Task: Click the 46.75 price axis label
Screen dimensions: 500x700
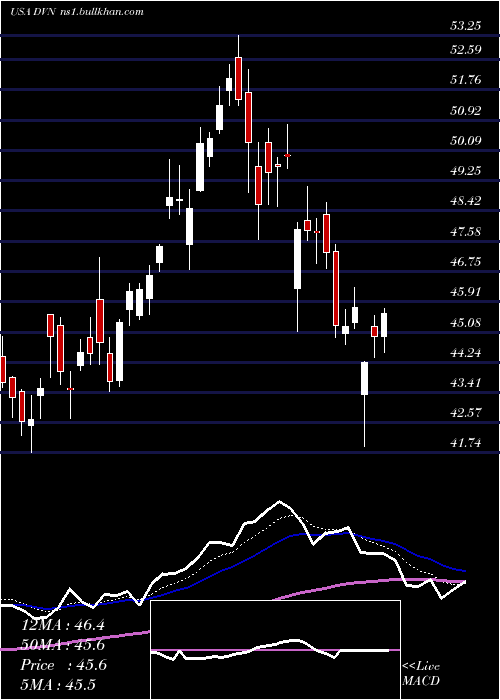Action: (x=466, y=262)
